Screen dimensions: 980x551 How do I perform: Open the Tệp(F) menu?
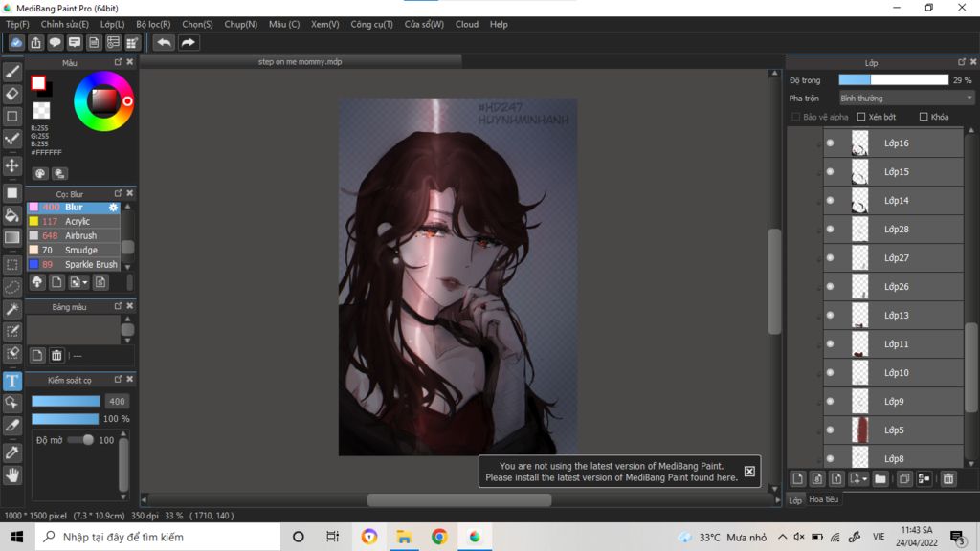(x=17, y=24)
